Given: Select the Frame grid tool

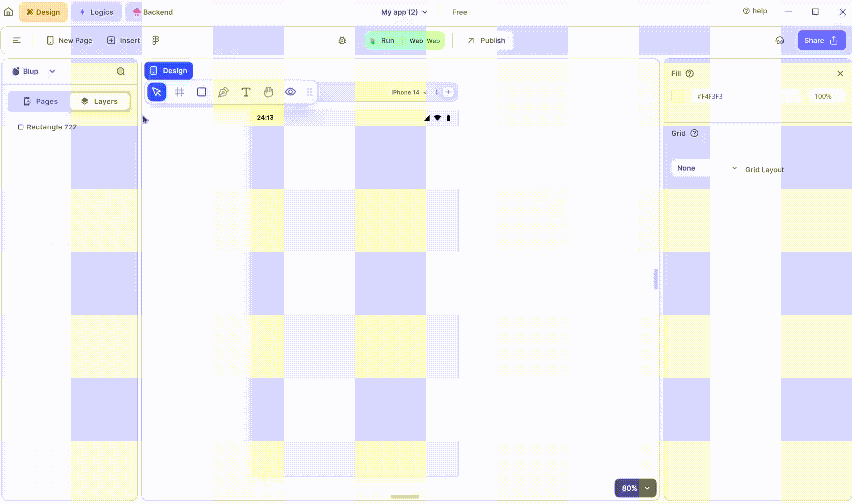Looking at the screenshot, I should click(x=179, y=92).
